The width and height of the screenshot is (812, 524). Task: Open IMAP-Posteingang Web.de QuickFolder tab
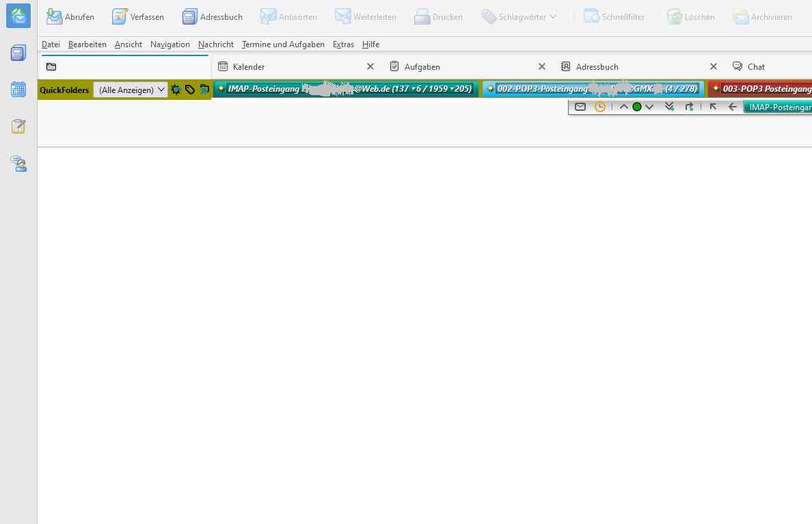tap(345, 89)
